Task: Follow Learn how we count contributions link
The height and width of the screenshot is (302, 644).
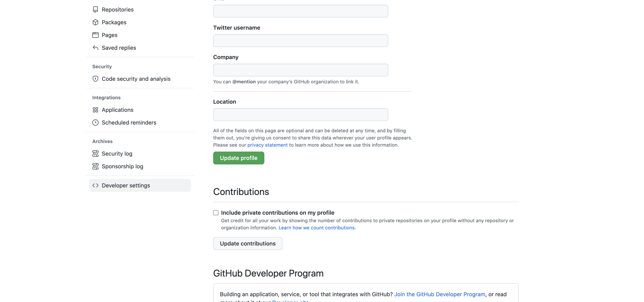Action: [316, 228]
